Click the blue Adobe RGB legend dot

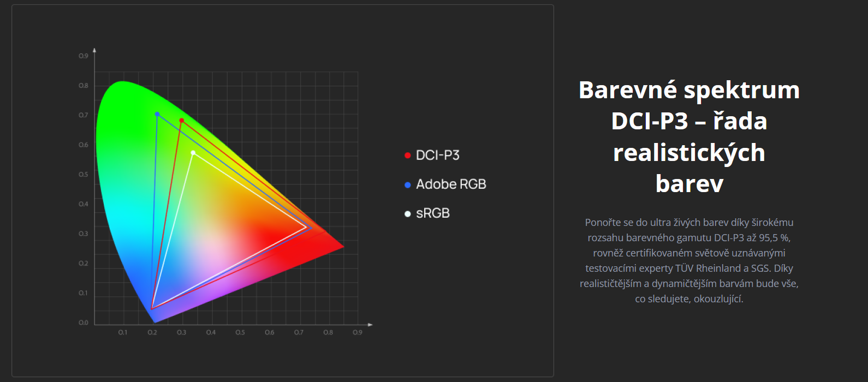[407, 185]
